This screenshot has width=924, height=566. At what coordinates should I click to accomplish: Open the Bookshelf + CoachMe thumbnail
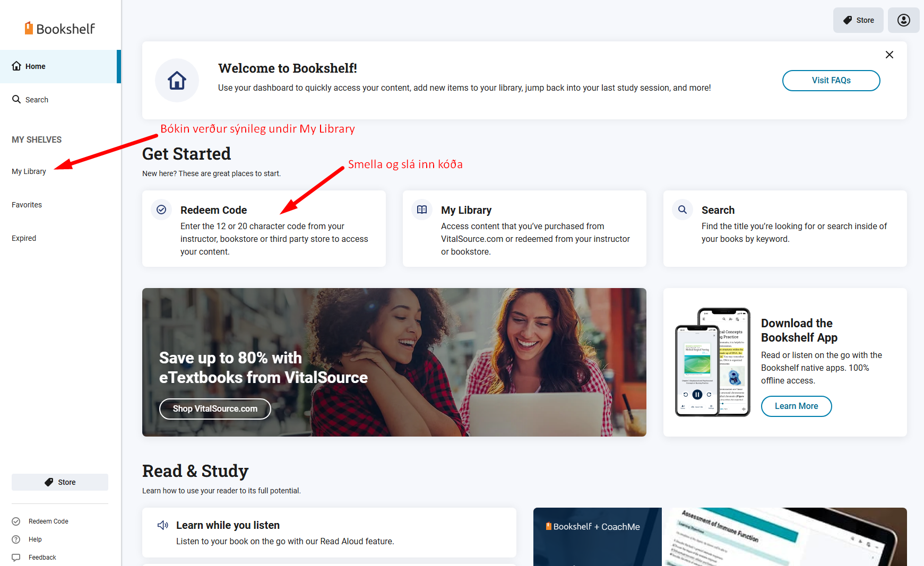[x=598, y=537]
